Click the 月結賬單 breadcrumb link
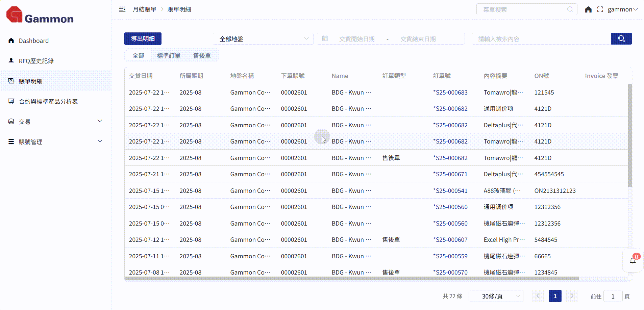 point(144,9)
